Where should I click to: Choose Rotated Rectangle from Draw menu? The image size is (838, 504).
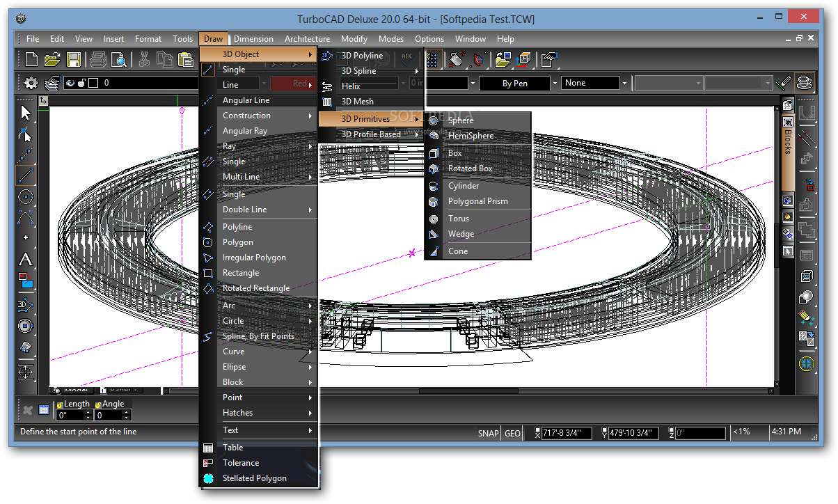point(259,288)
